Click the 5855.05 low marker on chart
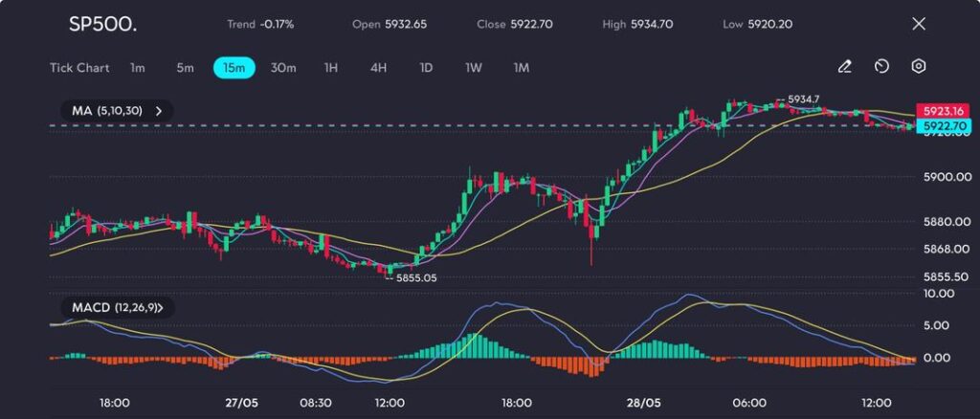Image resolution: width=980 pixels, height=419 pixels. pos(416,277)
